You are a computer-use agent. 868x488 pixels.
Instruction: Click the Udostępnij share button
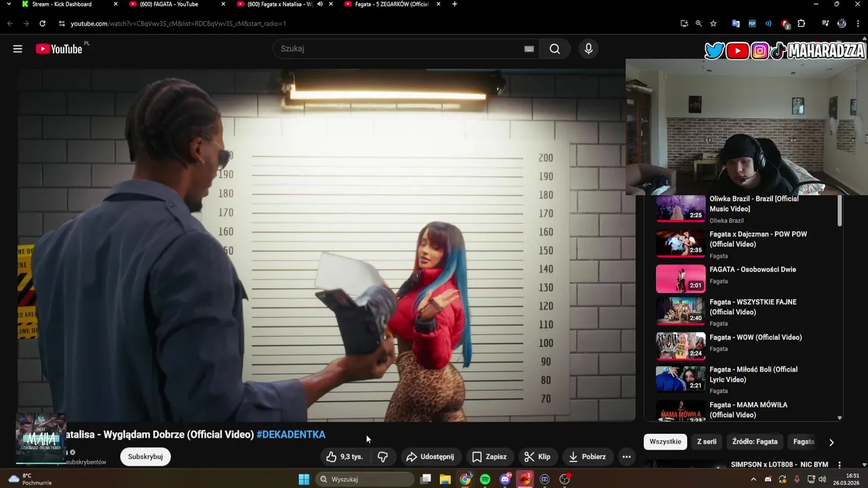pos(430,457)
